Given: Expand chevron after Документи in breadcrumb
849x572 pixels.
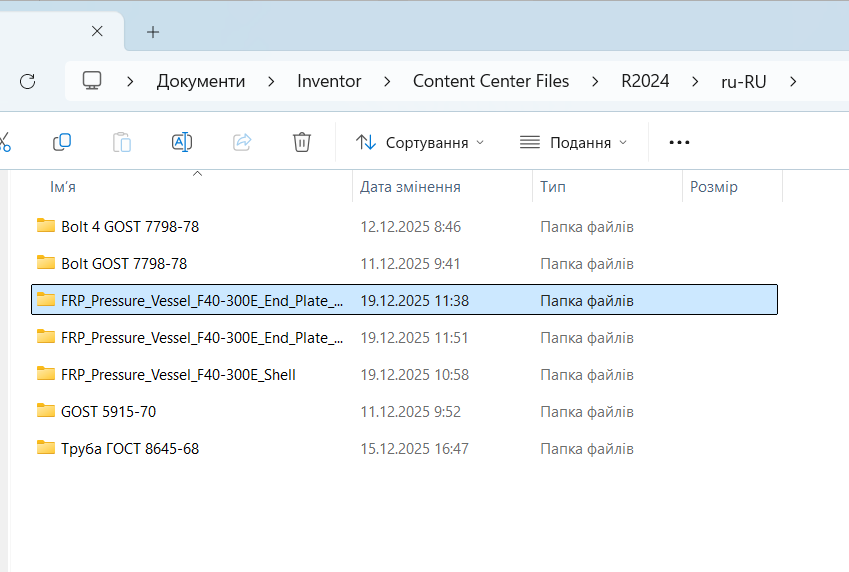Looking at the screenshot, I should point(271,81).
